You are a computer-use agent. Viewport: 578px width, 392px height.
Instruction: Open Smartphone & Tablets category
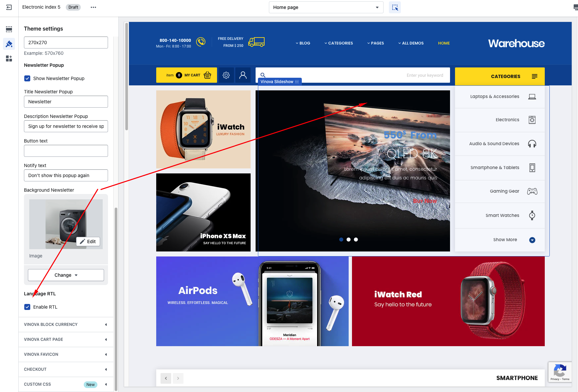point(500,168)
